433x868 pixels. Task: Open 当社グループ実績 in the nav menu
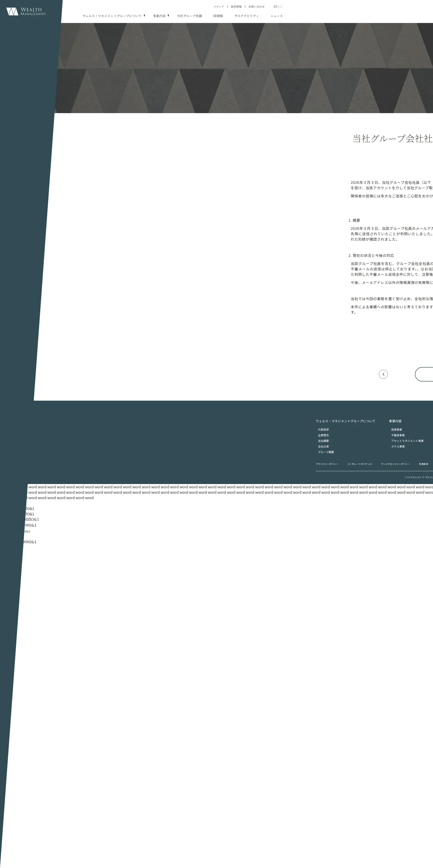point(189,16)
